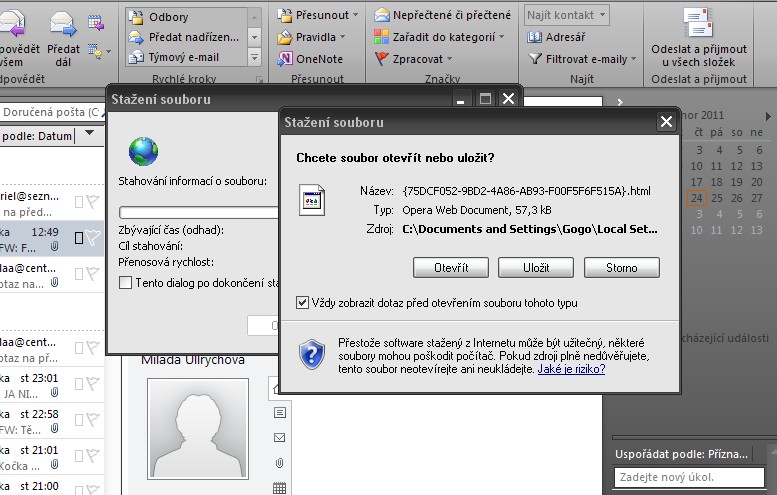
Task: Enable 'Tento dialog po dokončení' checkbox
Action: (125, 283)
